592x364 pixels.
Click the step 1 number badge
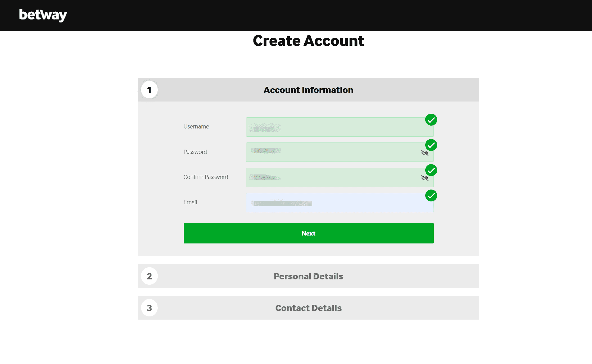[149, 90]
